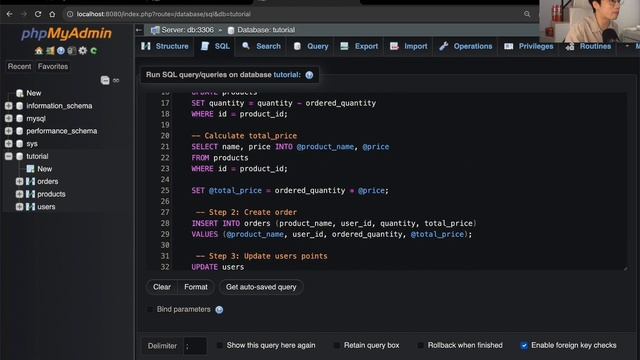The height and width of the screenshot is (360, 640).
Task: Click the New database icon
Action: click(19, 93)
